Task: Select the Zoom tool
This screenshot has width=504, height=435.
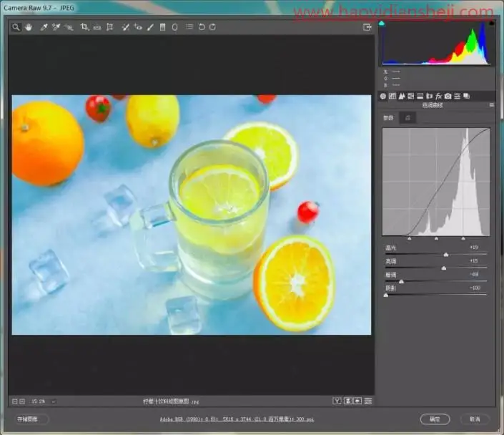Action: 16,27
